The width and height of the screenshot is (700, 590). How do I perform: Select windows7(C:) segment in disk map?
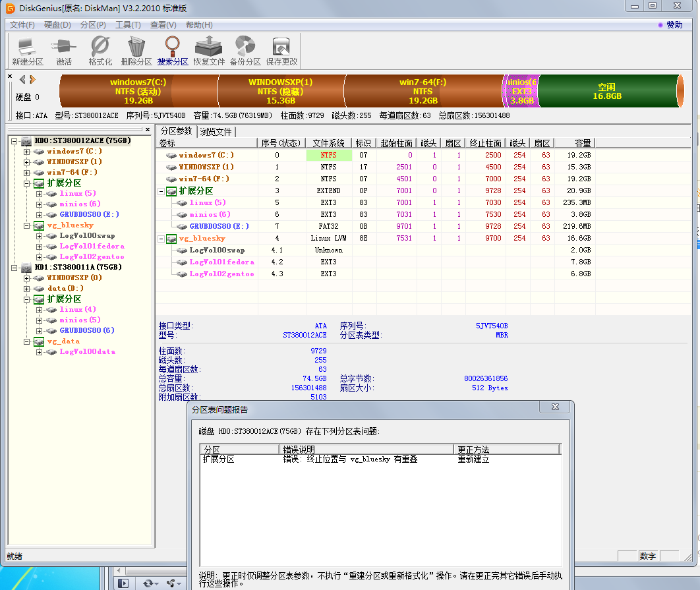[138, 91]
